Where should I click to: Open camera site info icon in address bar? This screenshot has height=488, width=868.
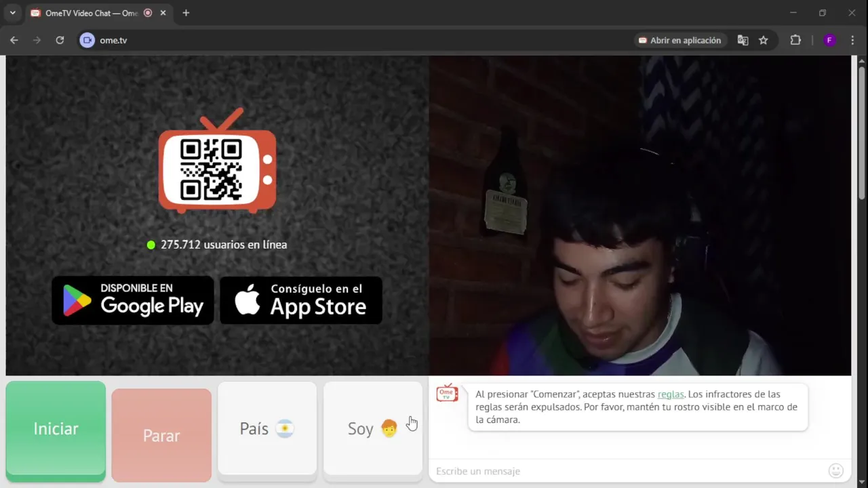(87, 40)
